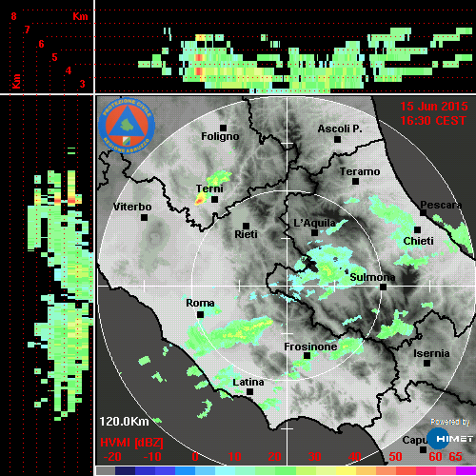Image resolution: width=476 pixels, height=476 pixels.
Task: Click the 120.0Km range label
Action: 124,422
